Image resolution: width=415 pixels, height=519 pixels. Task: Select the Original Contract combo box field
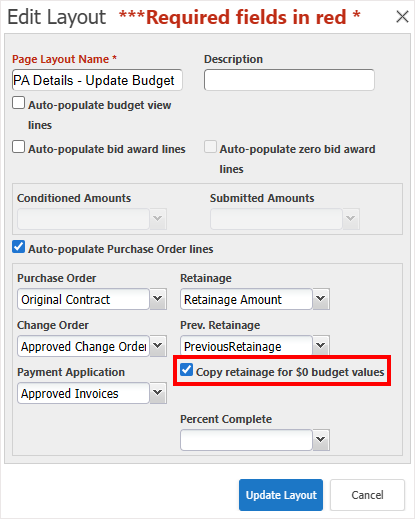(x=83, y=299)
